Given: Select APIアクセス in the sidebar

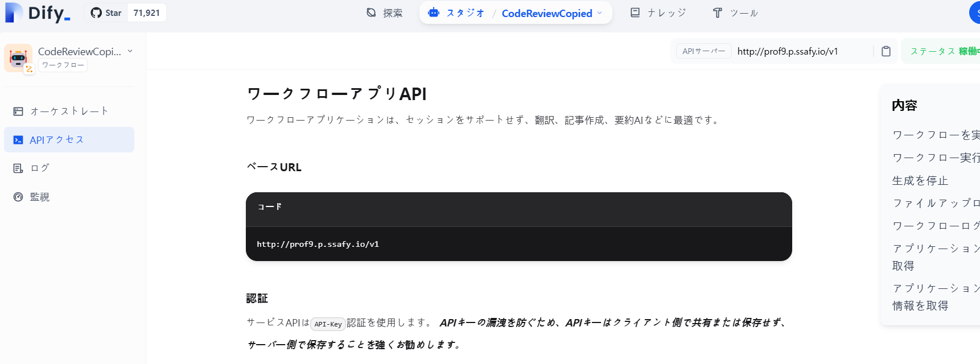Looking at the screenshot, I should [x=57, y=139].
